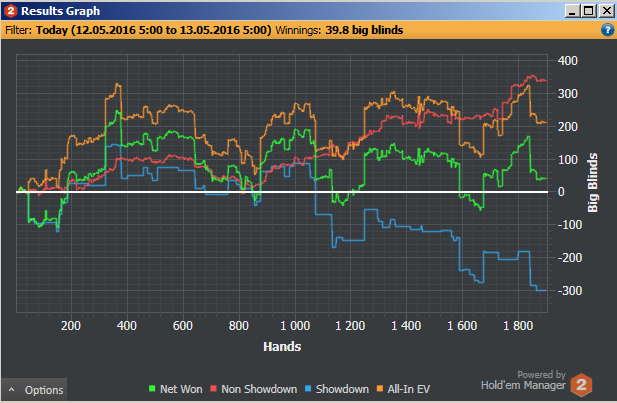Screen dimensions: 617x403
Task: Click the 1 800 hands axis label
Action: [518, 326]
